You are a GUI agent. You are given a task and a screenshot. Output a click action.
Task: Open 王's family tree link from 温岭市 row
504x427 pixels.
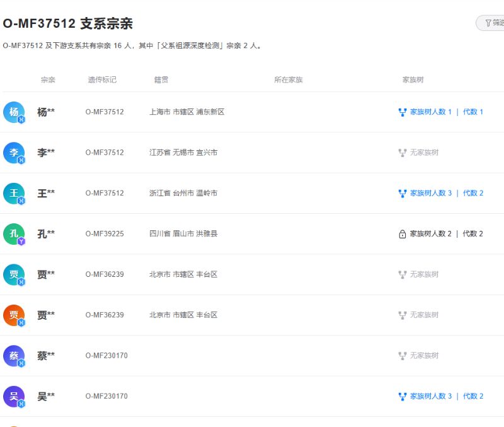click(x=446, y=193)
